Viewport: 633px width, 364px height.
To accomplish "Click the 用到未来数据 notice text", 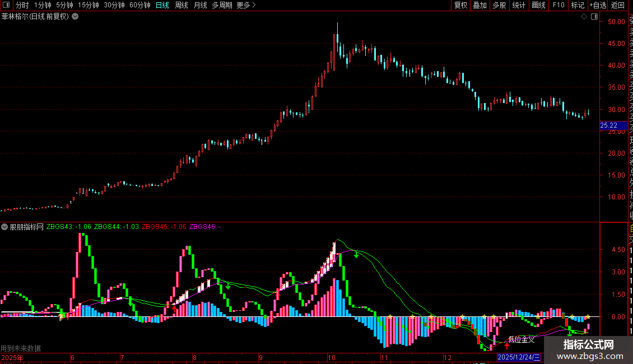I will (x=21, y=348).
